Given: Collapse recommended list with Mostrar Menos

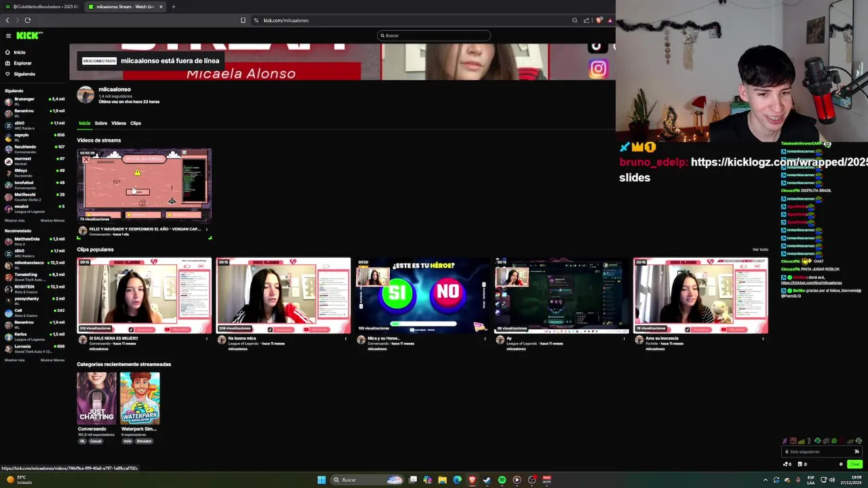Looking at the screenshot, I should (x=52, y=360).
